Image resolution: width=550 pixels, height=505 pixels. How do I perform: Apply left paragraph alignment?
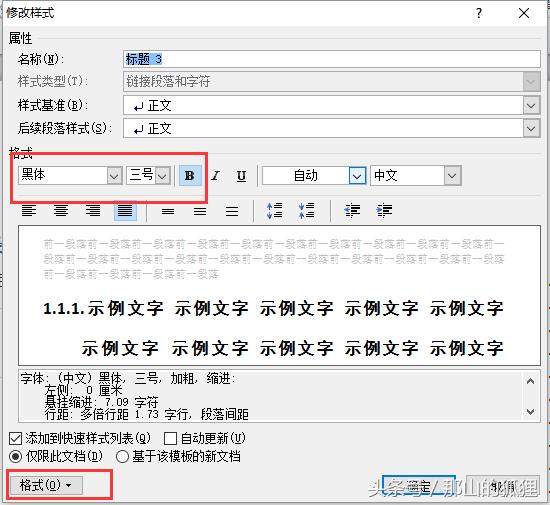click(29, 211)
